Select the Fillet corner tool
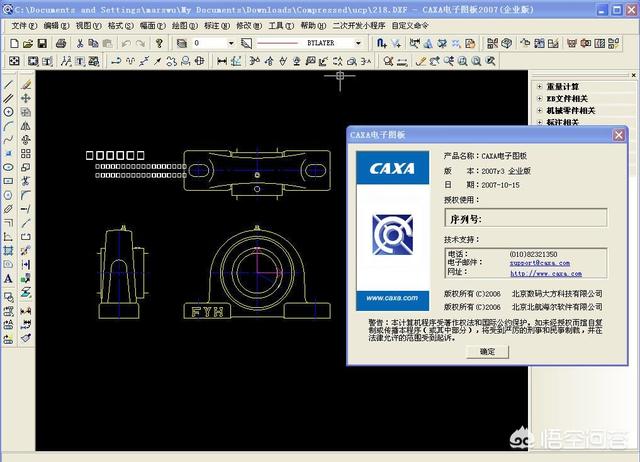Screen dimensions: 640x462 point(26,195)
